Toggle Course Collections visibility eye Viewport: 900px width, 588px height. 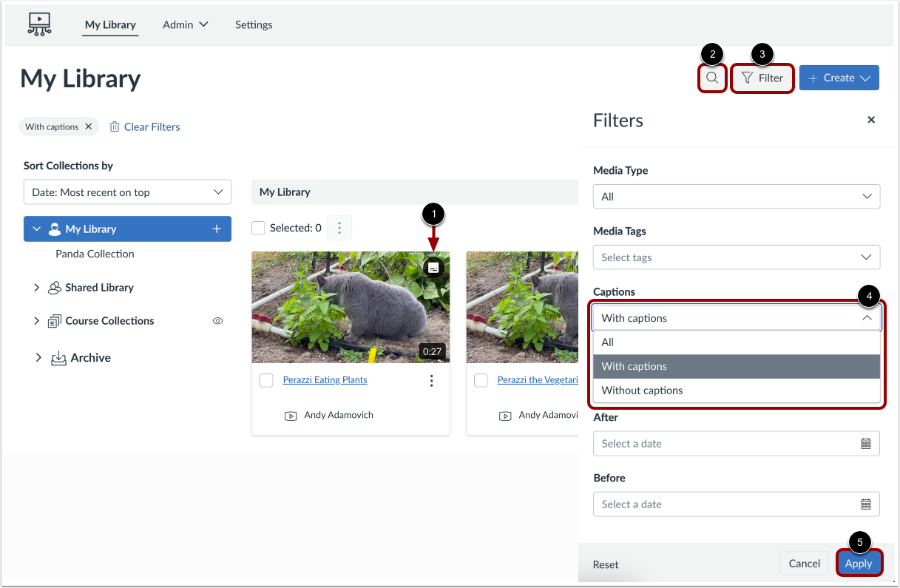click(217, 321)
